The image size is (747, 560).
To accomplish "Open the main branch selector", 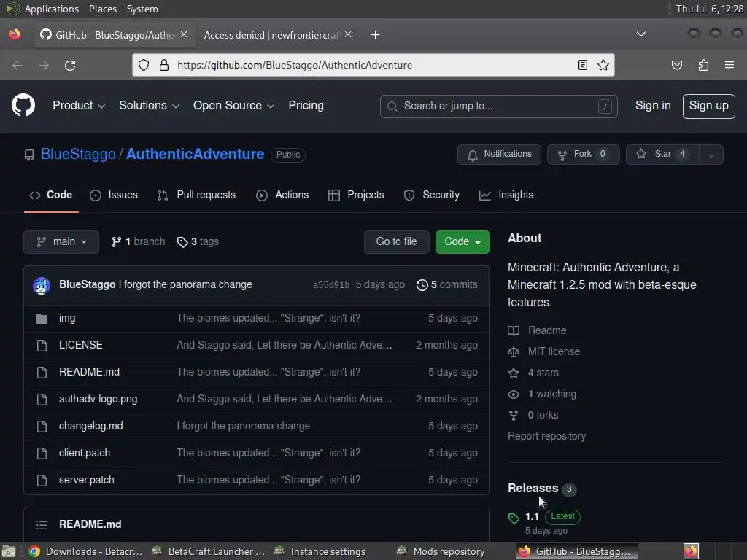I will click(x=61, y=242).
